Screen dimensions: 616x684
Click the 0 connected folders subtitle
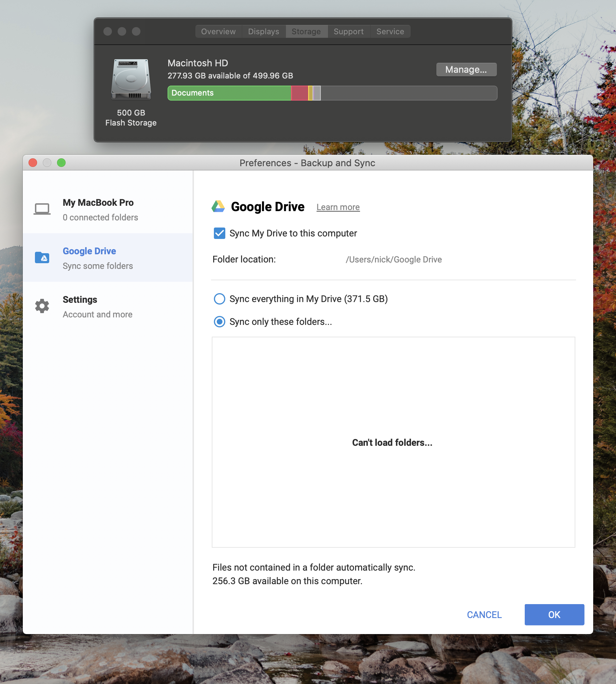coord(101,218)
